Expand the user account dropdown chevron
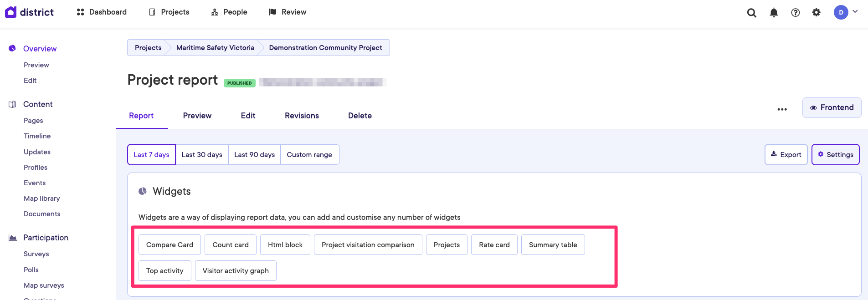 click(855, 12)
